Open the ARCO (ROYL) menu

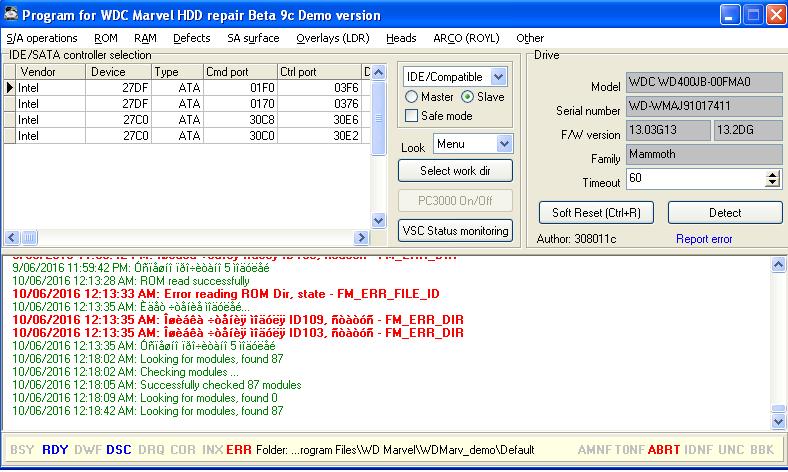click(x=466, y=38)
